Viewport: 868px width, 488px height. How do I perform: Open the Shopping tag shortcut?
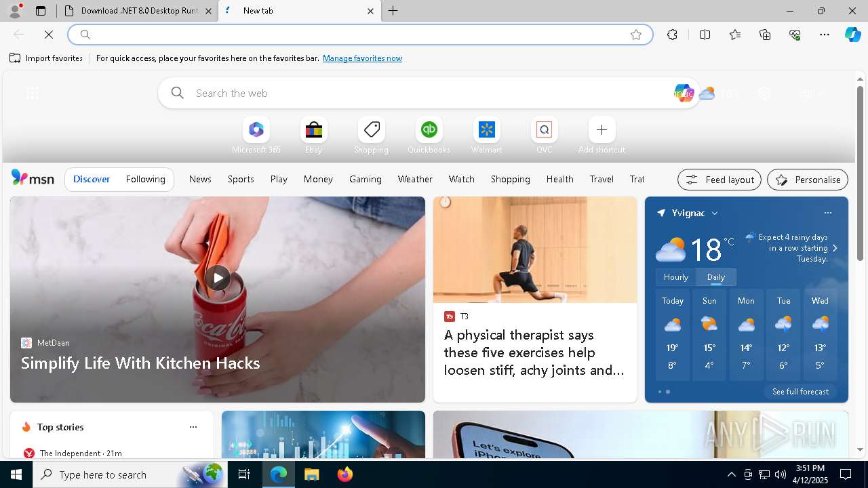pos(371,136)
